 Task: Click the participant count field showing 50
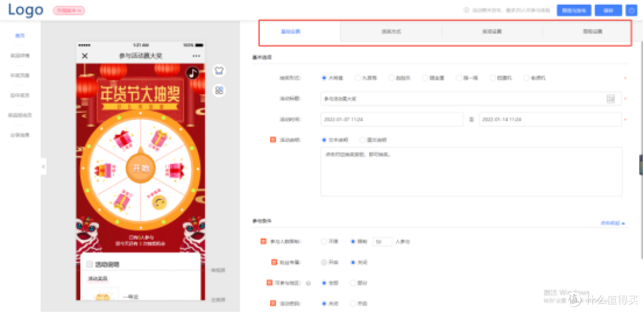[382, 242]
